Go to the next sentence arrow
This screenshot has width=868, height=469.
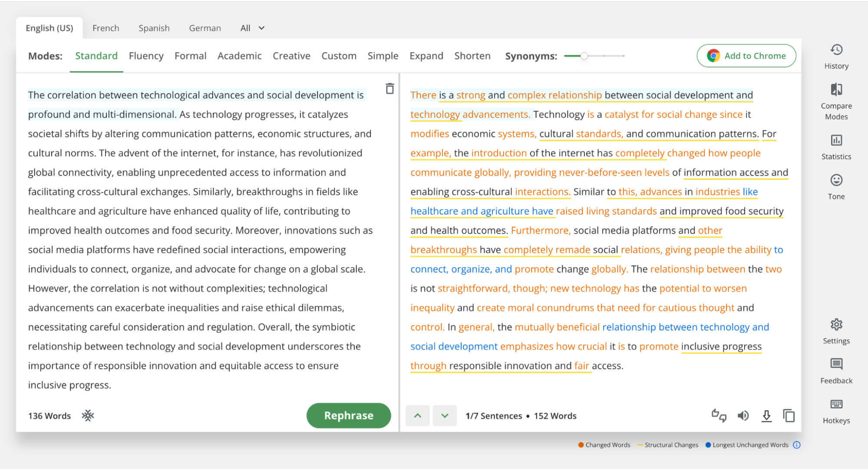point(445,416)
